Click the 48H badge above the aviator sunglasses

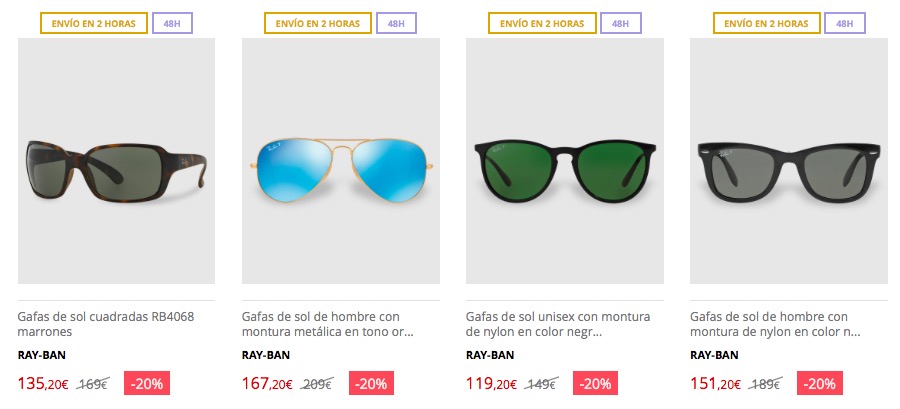(x=396, y=24)
